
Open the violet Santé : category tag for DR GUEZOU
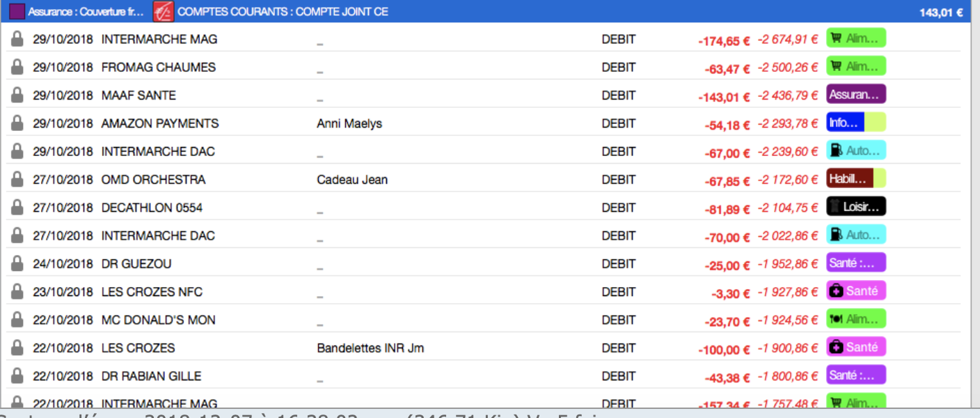pyautogui.click(x=855, y=263)
